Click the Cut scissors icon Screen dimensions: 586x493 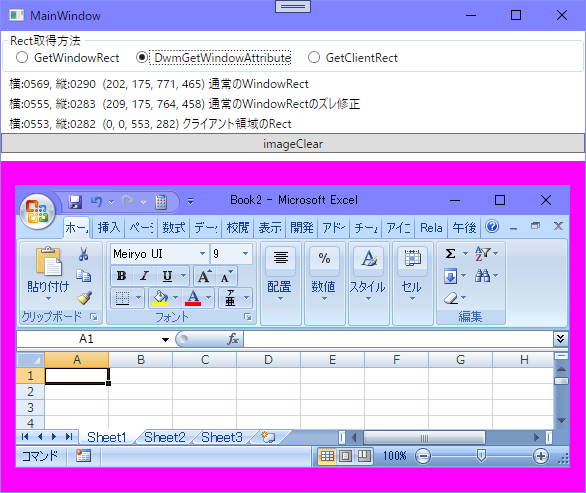point(84,254)
